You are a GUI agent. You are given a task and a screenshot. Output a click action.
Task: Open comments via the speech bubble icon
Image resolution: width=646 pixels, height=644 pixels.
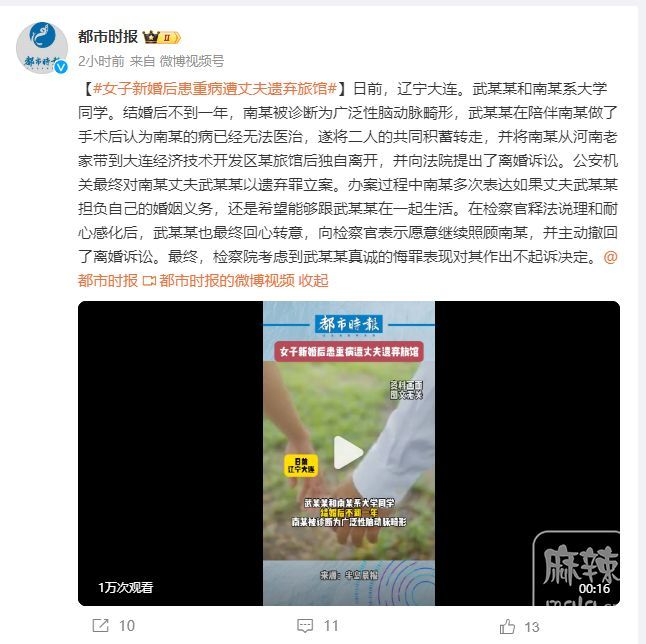305,625
